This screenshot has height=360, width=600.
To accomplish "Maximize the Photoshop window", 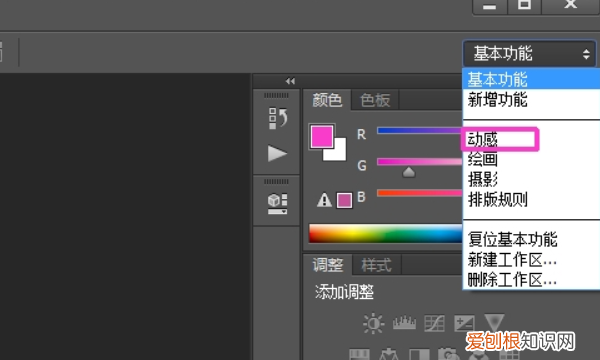I will pyautogui.click(x=524, y=6).
